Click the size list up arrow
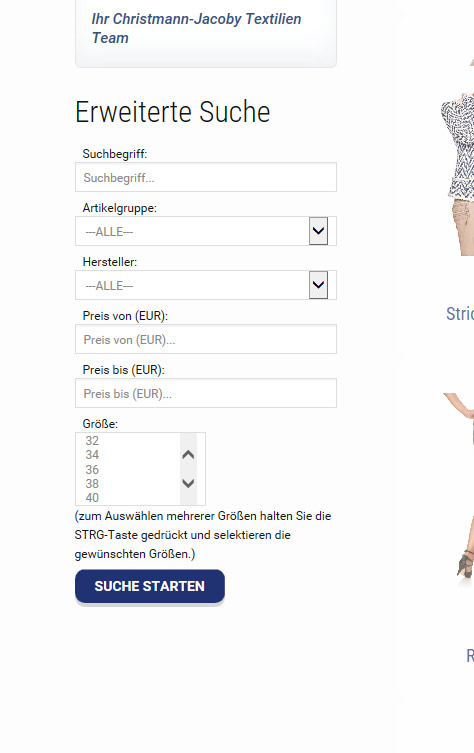This screenshot has height=753, width=474. pyautogui.click(x=188, y=454)
